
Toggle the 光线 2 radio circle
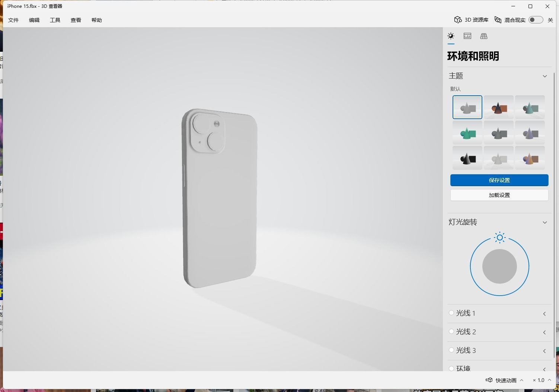451,331
